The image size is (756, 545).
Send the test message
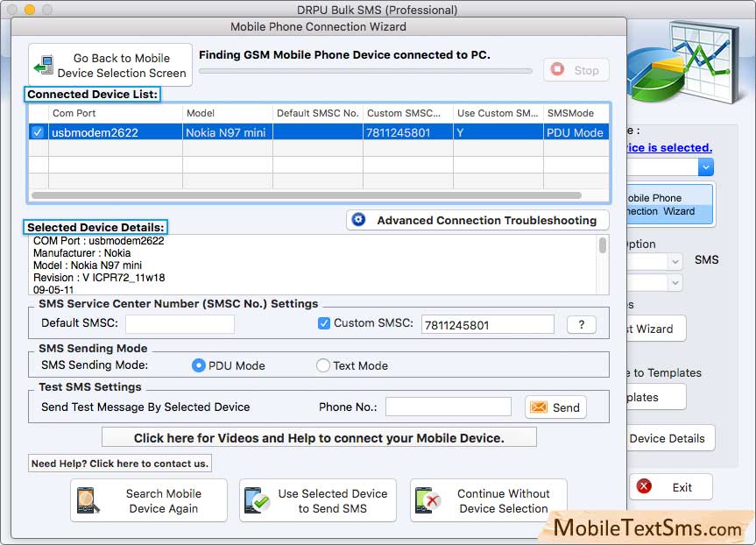pos(555,407)
